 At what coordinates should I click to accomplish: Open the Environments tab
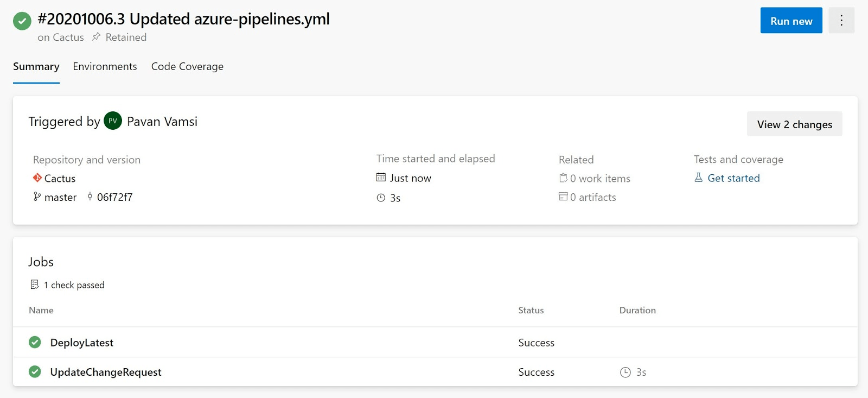pyautogui.click(x=105, y=66)
